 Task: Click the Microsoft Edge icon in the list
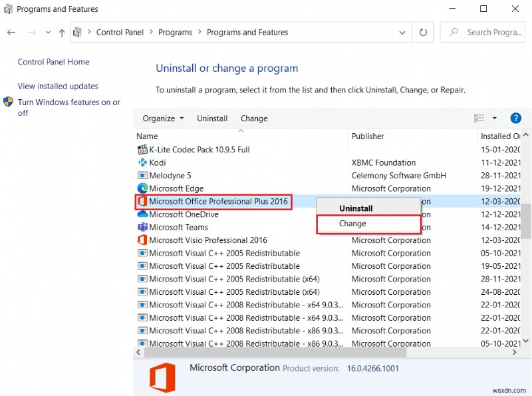point(142,188)
